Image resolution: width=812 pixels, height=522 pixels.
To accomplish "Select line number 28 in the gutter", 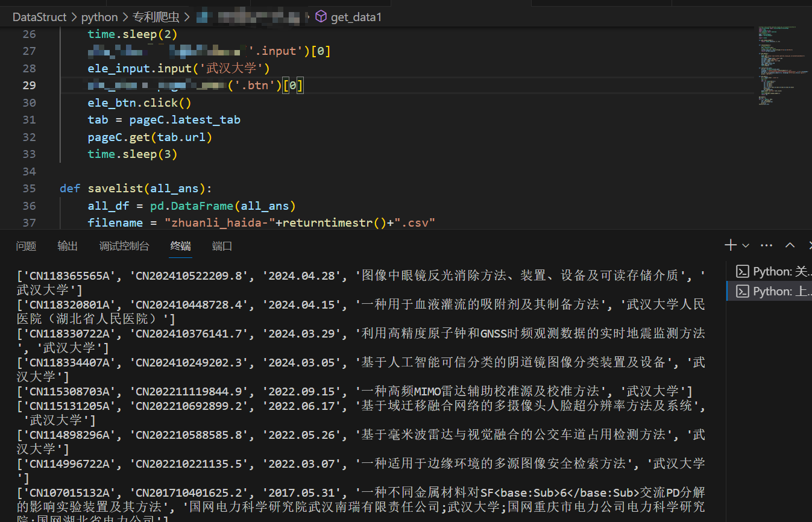I will click(29, 68).
